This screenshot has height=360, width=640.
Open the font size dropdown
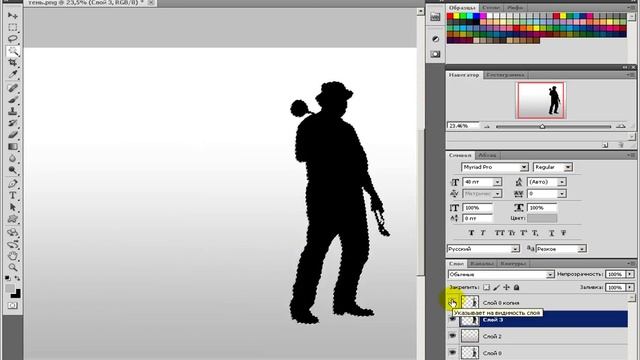497,182
